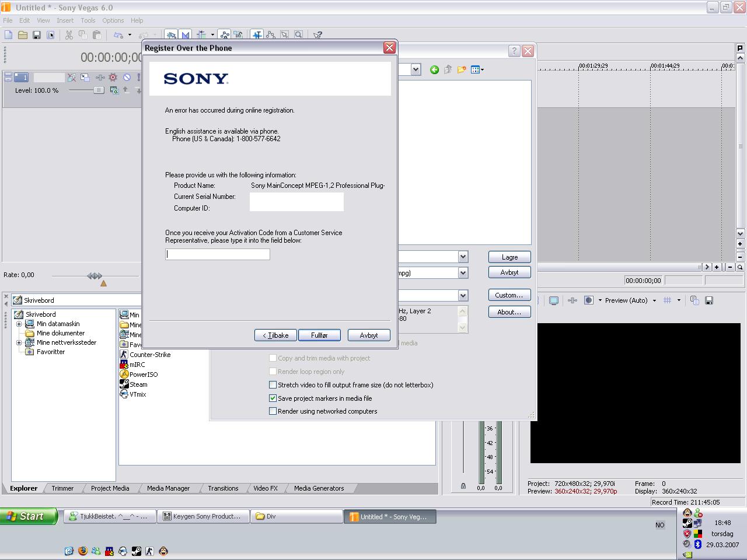
Task: Click the Fullfør button
Action: 319,335
